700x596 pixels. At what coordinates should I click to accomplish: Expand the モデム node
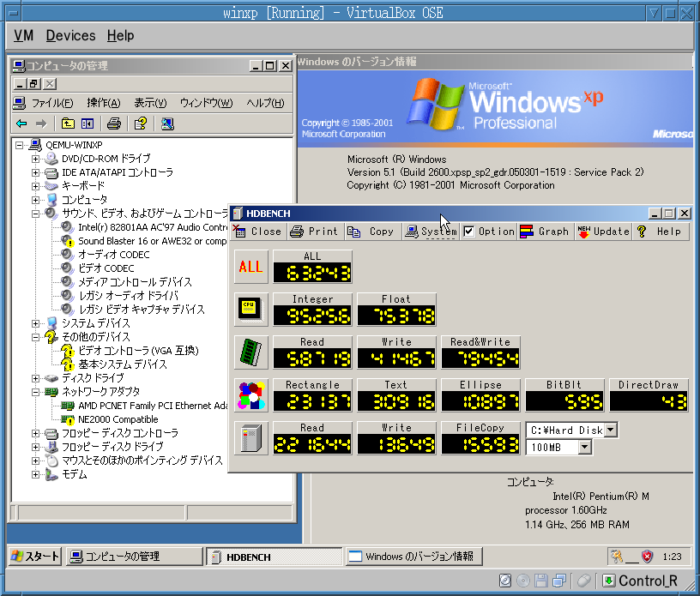coord(35,474)
